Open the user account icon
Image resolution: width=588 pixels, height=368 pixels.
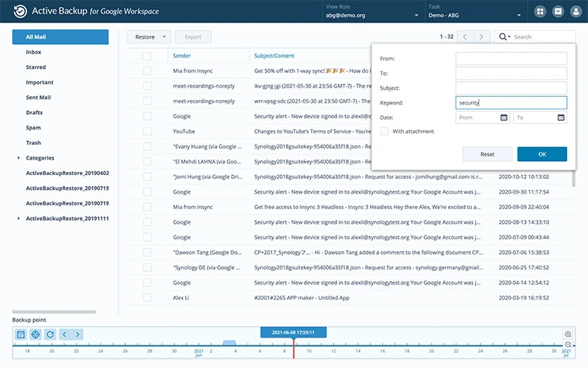pos(576,12)
